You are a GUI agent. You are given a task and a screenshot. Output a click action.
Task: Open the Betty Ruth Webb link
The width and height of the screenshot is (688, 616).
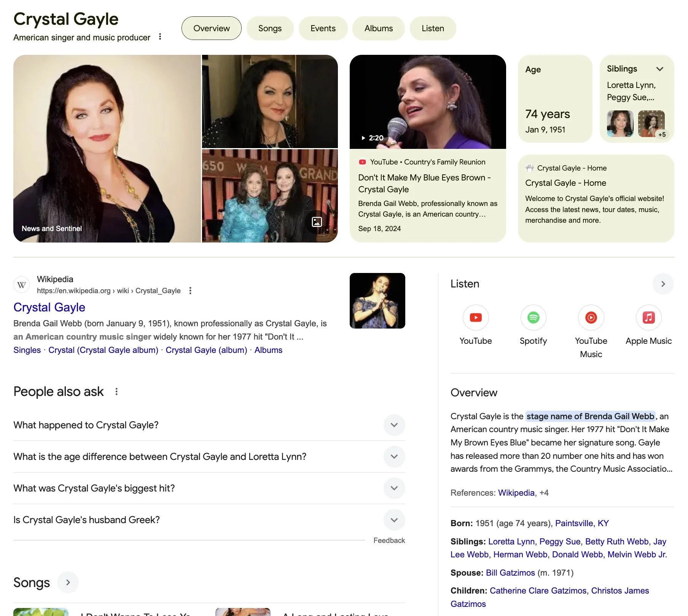coord(617,541)
